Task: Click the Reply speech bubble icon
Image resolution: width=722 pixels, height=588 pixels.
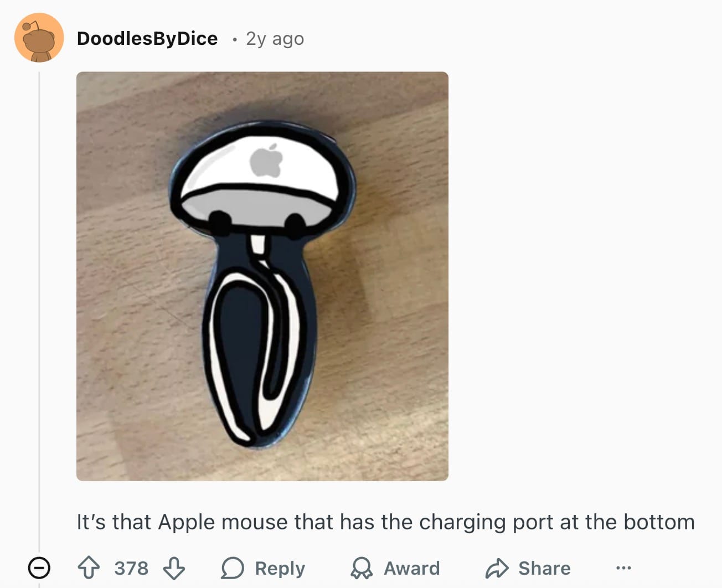Action: pyautogui.click(x=233, y=568)
